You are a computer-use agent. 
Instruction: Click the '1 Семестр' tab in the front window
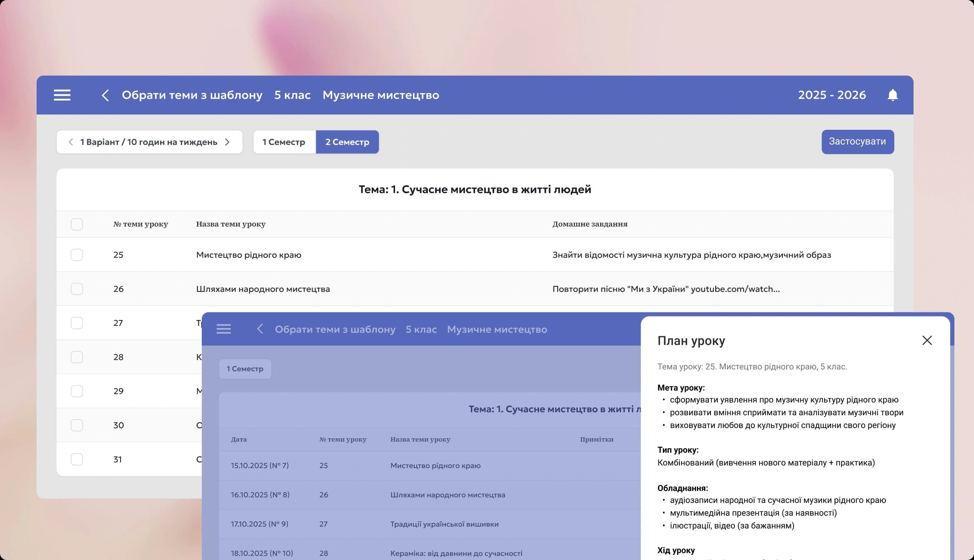point(245,369)
